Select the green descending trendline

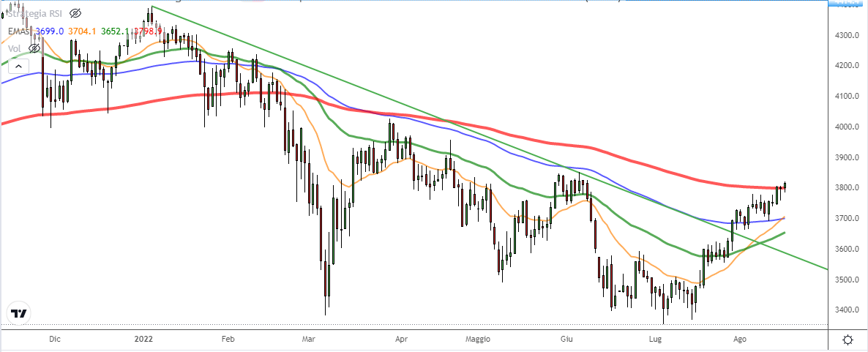click(439, 121)
